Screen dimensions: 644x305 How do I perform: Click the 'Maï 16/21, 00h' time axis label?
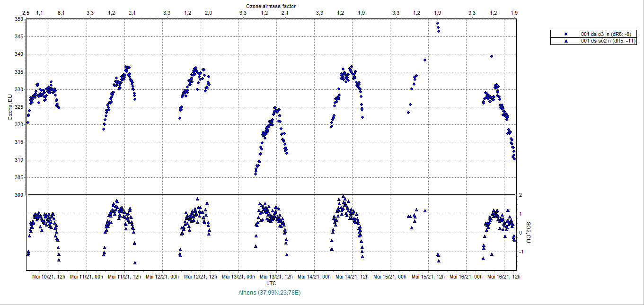click(x=466, y=277)
